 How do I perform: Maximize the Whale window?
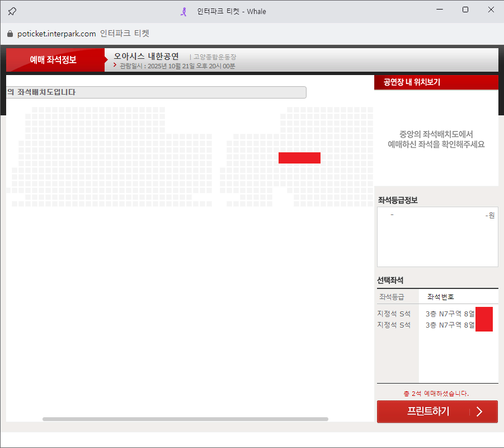pyautogui.click(x=465, y=10)
